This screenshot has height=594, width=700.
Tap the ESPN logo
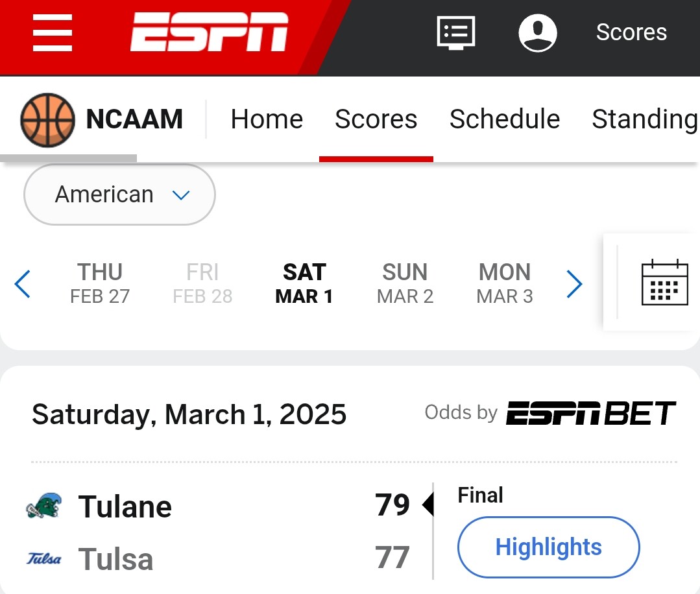tap(209, 32)
